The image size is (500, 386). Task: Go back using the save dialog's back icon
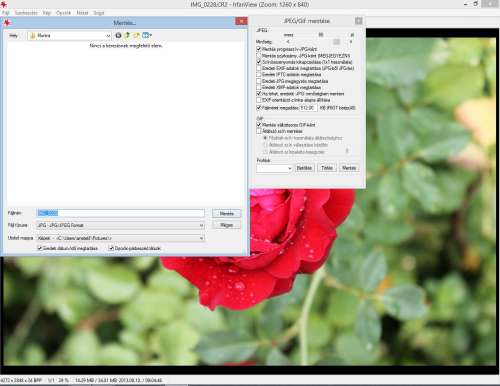[118, 35]
